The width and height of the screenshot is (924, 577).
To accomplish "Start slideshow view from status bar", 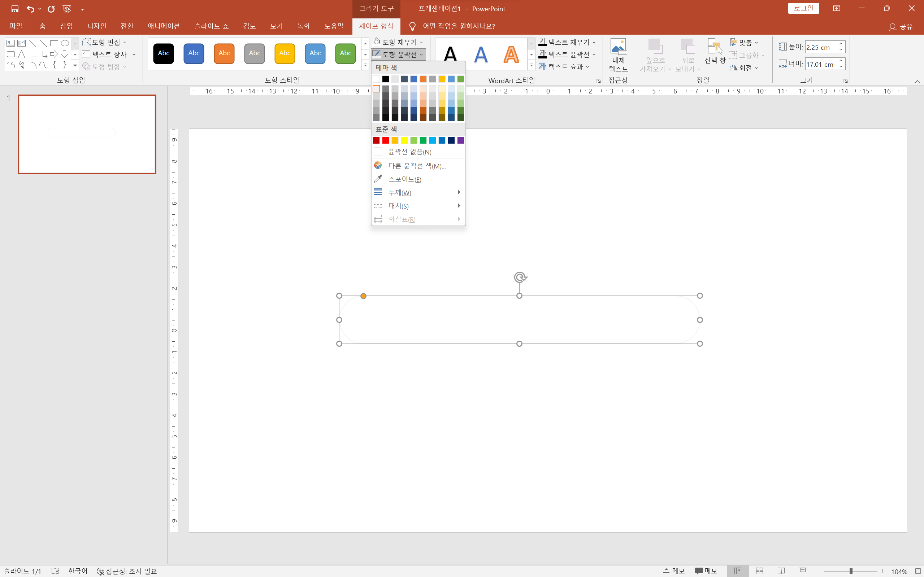I will click(x=803, y=571).
